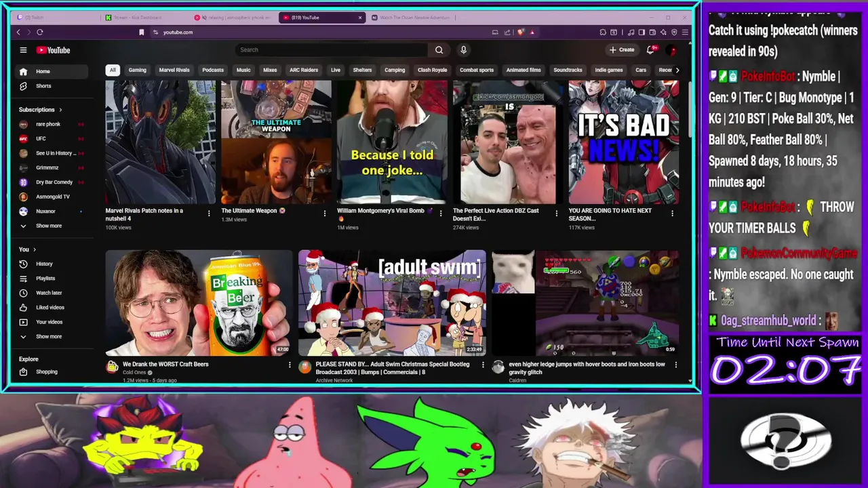The image size is (868, 488).
Task: Open the YouTube guide hamburger menu
Action: pos(23,50)
